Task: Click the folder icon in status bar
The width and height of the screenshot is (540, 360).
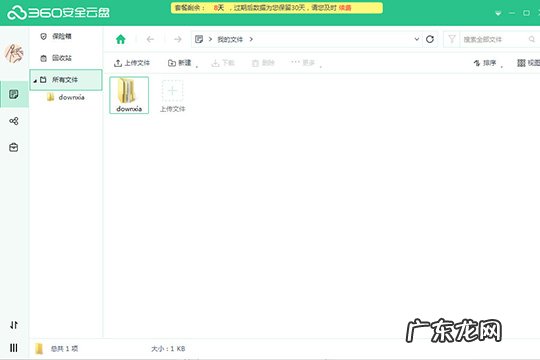Action: (39, 349)
